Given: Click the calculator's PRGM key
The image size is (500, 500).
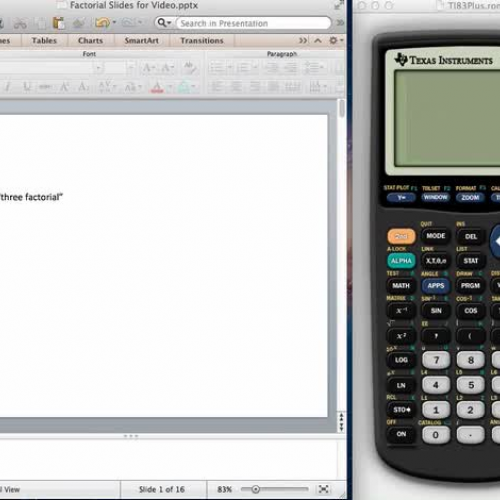Looking at the screenshot, I should coord(470,286).
